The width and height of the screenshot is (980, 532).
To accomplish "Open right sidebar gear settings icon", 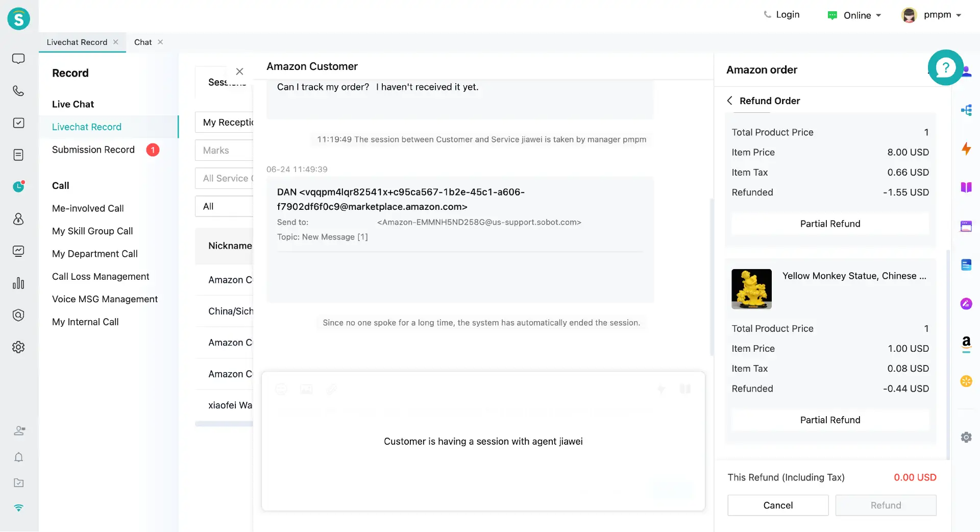I will click(x=966, y=438).
